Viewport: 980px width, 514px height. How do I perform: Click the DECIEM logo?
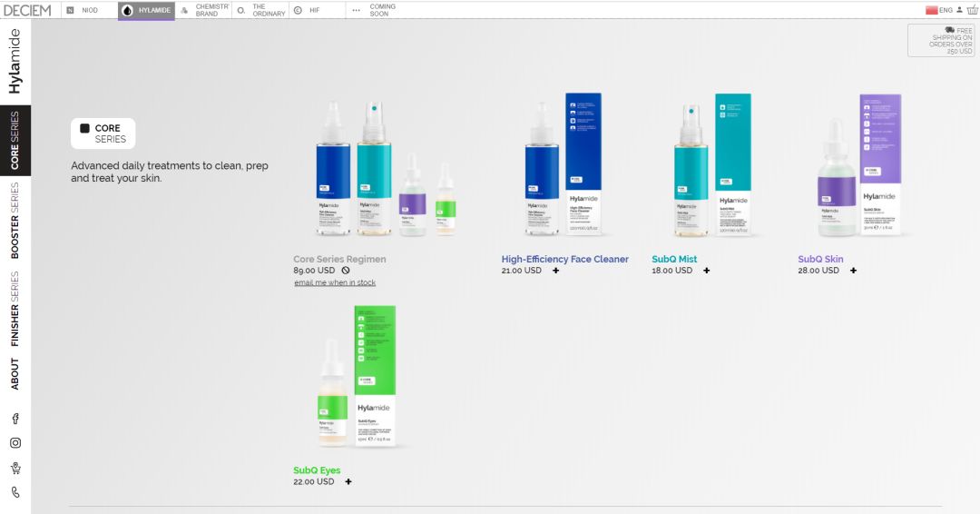tap(26, 10)
